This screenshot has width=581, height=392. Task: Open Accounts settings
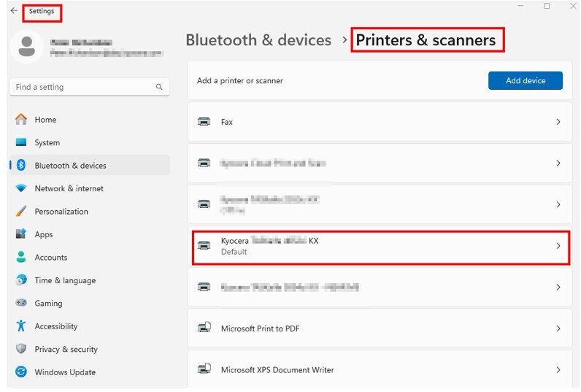90,257
